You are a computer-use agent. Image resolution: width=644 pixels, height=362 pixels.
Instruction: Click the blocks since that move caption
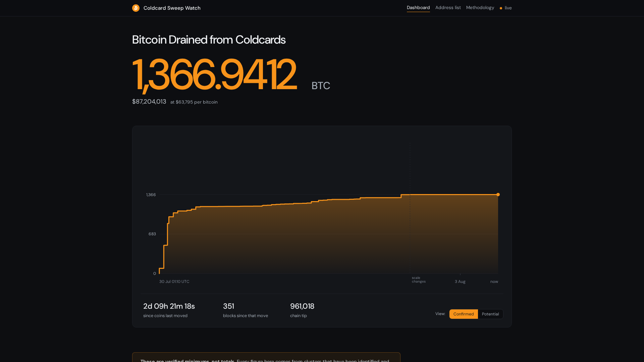point(246,316)
